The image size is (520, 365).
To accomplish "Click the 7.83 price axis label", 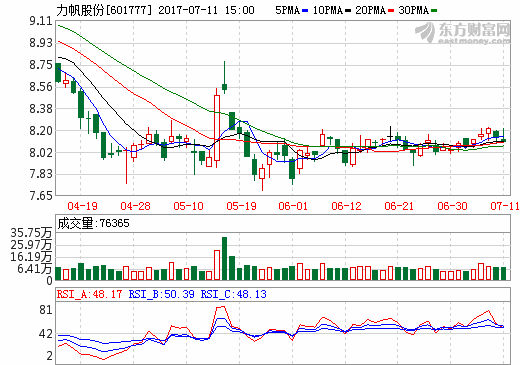I will tap(41, 174).
